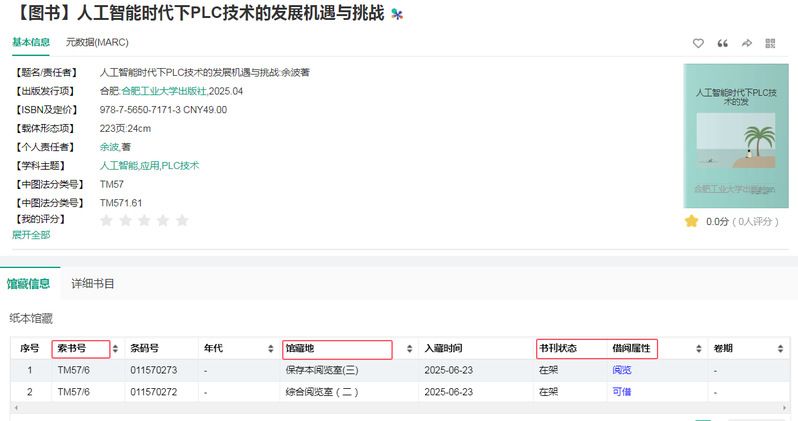This screenshot has width=798, height=421.
Task: Select the 馆藏信息 tab
Action: (29, 283)
